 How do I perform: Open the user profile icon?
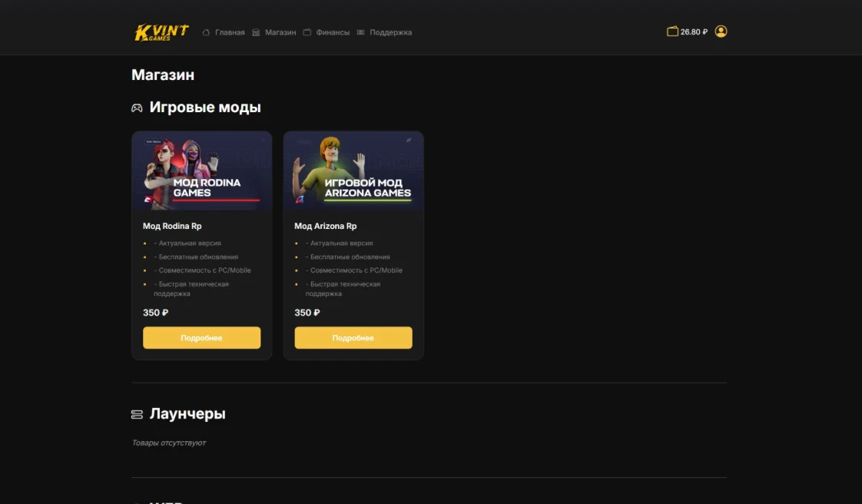pyautogui.click(x=721, y=31)
